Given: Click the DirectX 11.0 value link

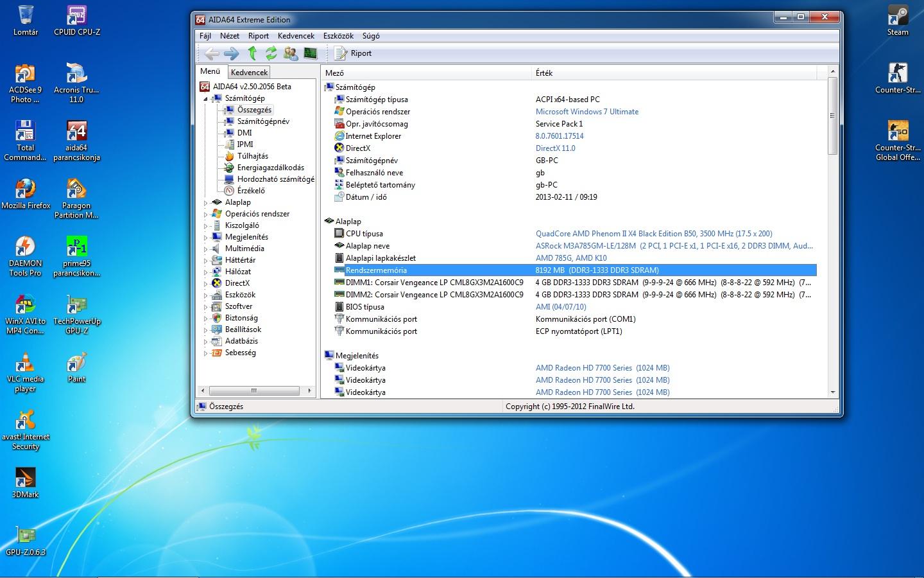Looking at the screenshot, I should 556,148.
